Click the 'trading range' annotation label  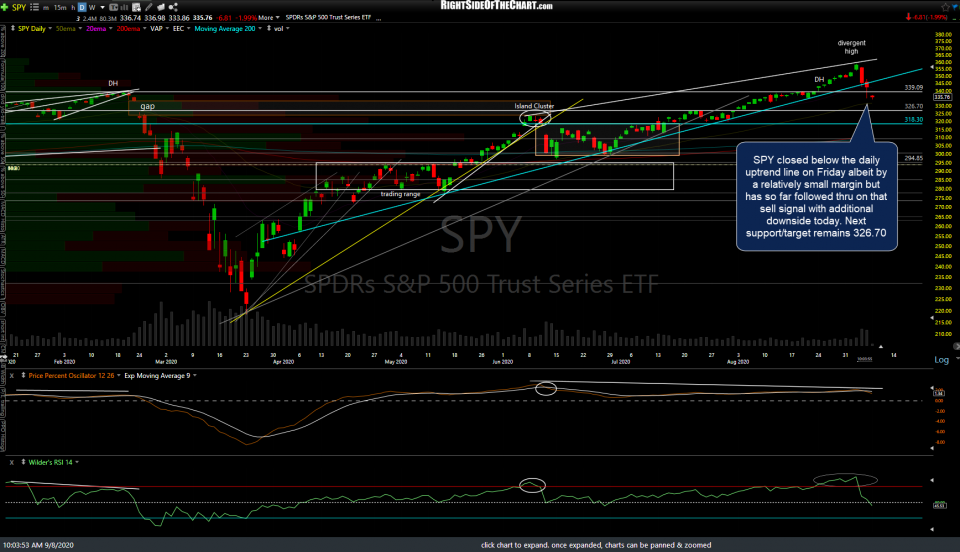(400, 194)
